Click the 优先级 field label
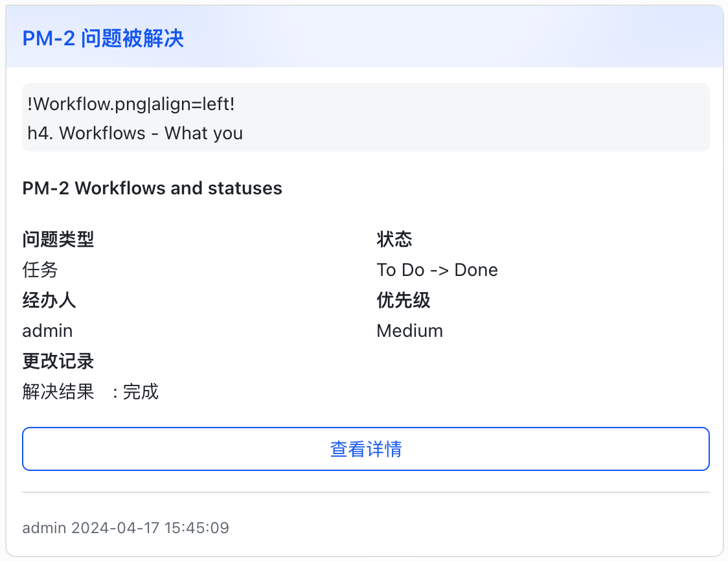Image resolution: width=728 pixels, height=561 pixels. [x=403, y=301]
